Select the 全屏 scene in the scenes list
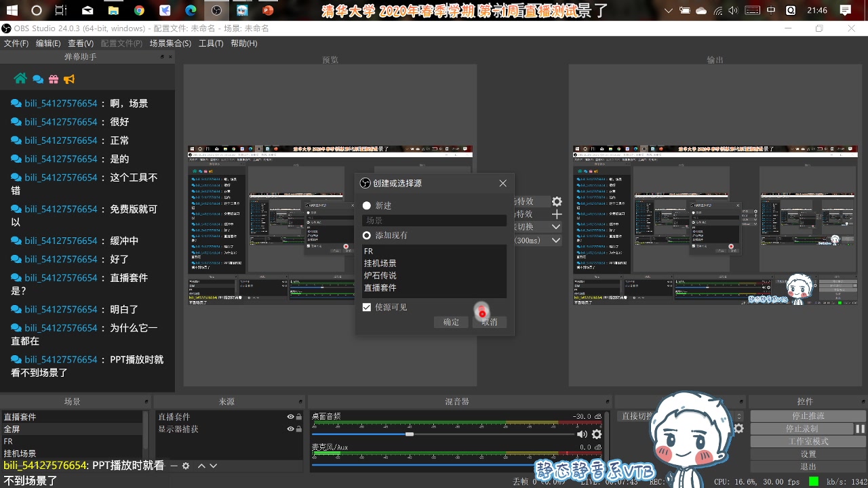Image resolution: width=868 pixels, height=488 pixels. pos(73,429)
